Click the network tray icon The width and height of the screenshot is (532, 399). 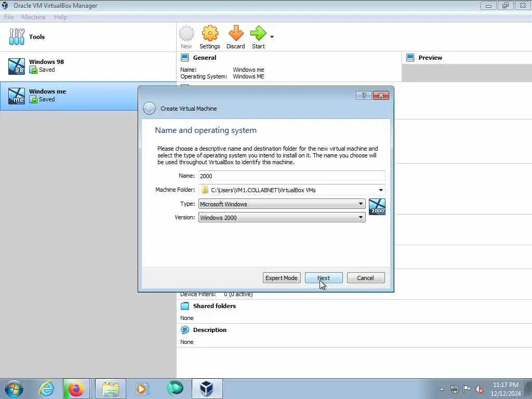point(454,390)
